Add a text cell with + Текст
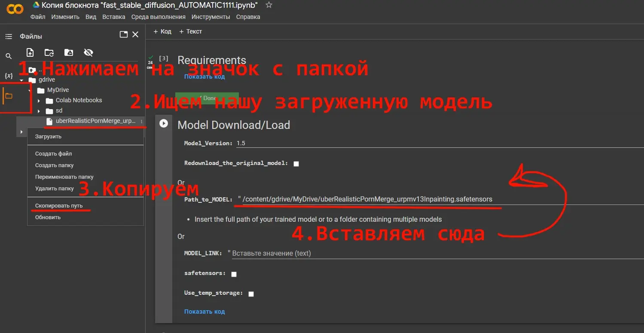Image resolution: width=644 pixels, height=333 pixels. (x=190, y=31)
